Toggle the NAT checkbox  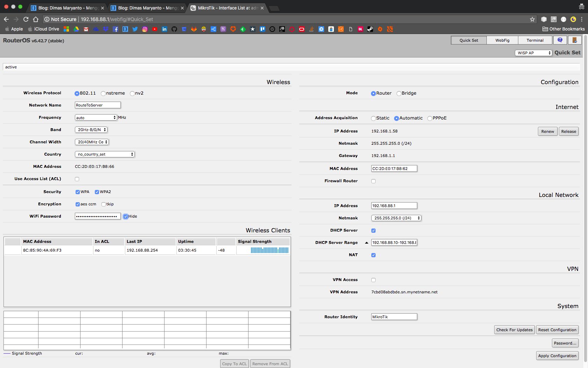tap(373, 255)
